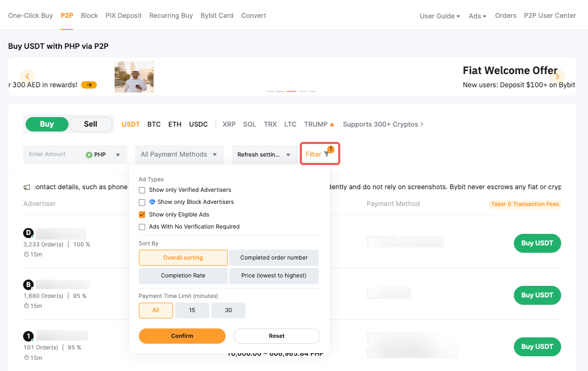Enable Ads With No Verification Required
Screen dimensions: 588x371
142,226
